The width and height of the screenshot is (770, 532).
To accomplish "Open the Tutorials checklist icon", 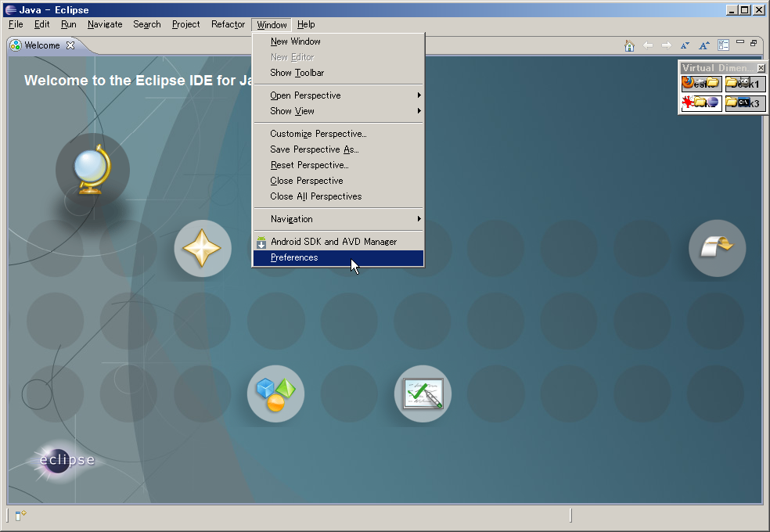I will pyautogui.click(x=423, y=394).
